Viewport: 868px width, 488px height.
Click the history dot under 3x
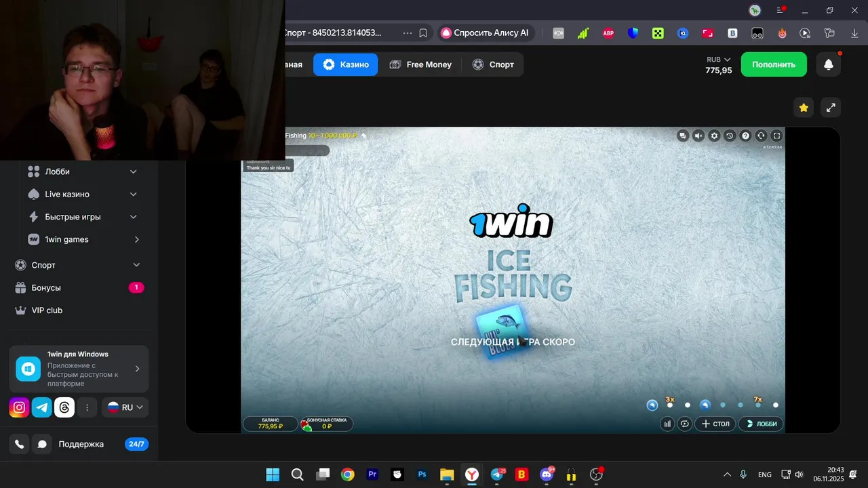670,405
